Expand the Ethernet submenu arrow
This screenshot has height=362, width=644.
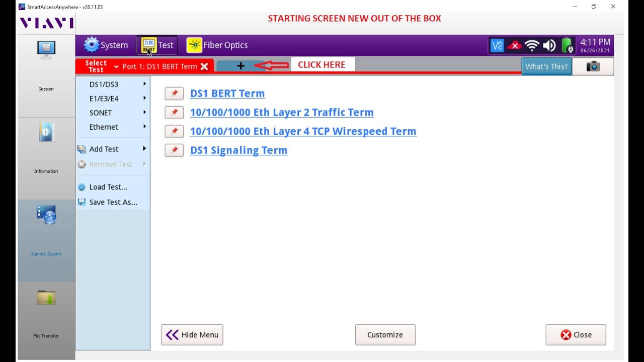(144, 127)
